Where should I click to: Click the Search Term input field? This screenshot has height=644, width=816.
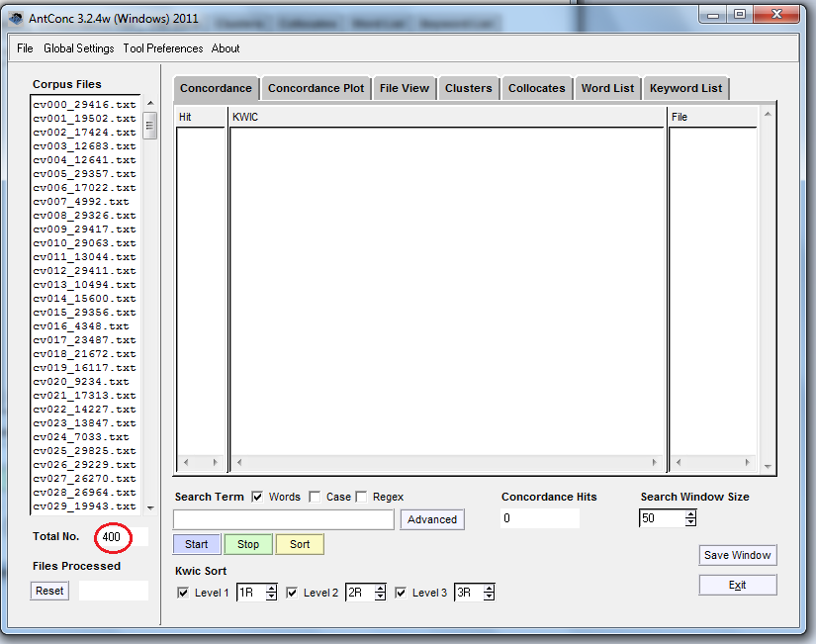coord(283,519)
